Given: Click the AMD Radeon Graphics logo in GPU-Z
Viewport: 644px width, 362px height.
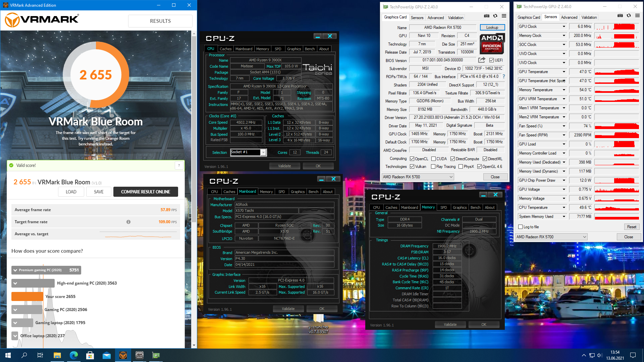Looking at the screenshot, I should [492, 44].
